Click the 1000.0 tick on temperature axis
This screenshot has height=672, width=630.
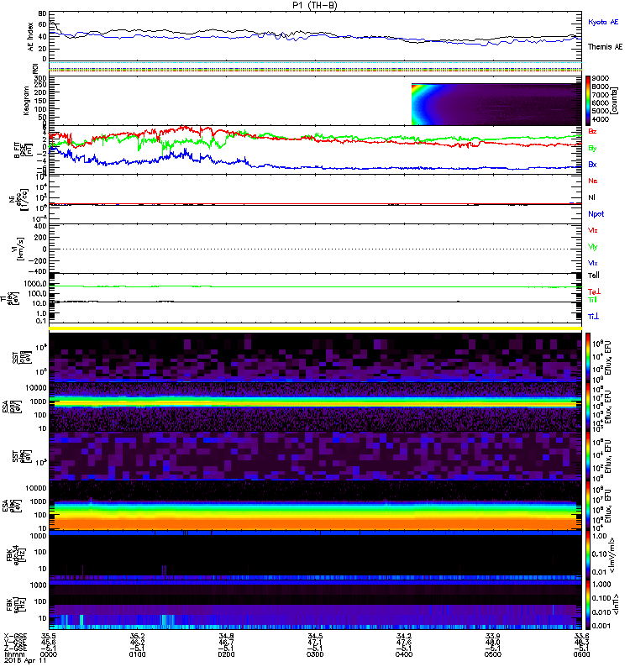click(x=35, y=284)
